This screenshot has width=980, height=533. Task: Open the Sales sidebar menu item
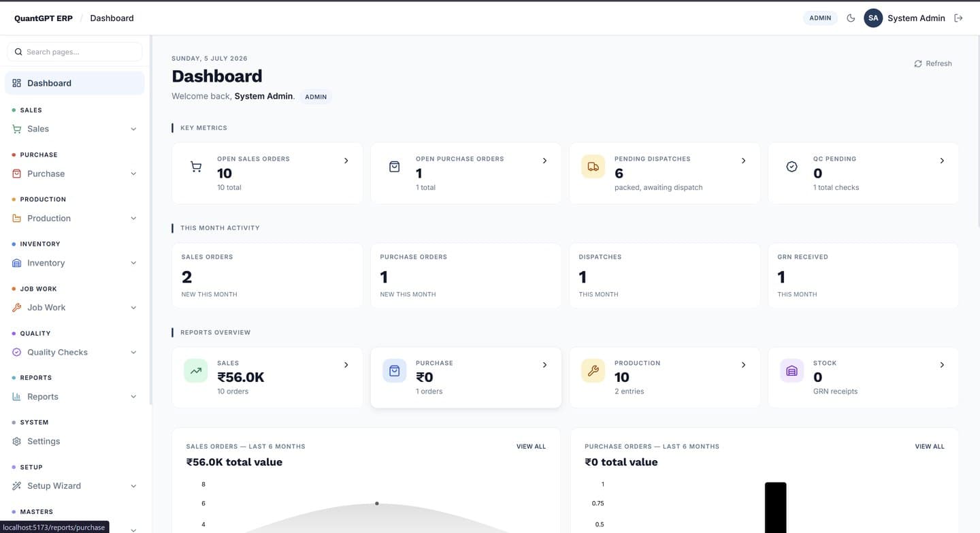(x=75, y=129)
